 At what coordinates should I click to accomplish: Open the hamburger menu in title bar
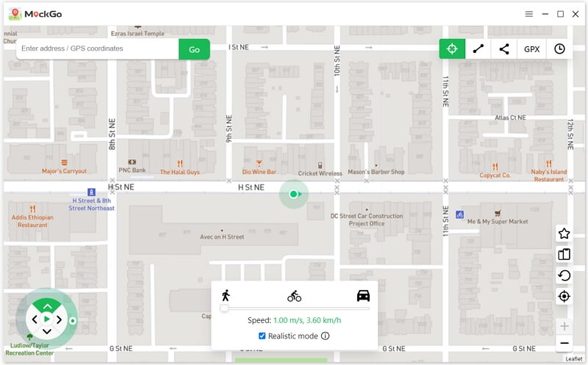(x=529, y=14)
